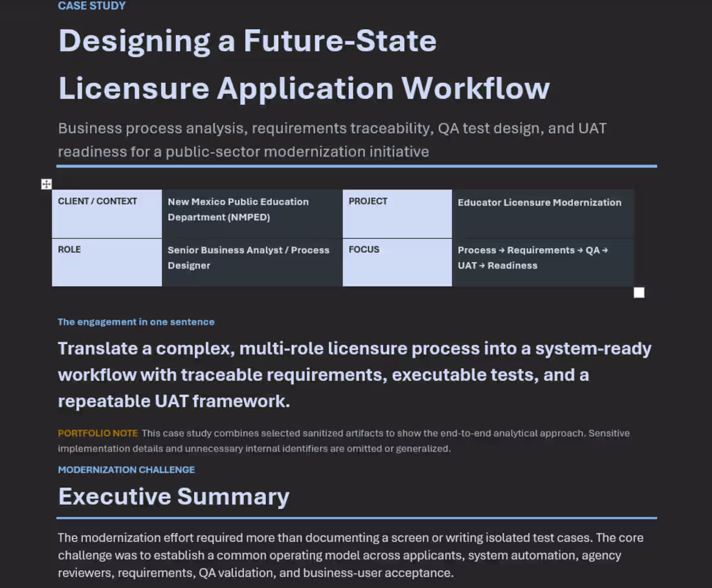Select the 'CLIENT / CONTEXT' table cell

(x=107, y=213)
